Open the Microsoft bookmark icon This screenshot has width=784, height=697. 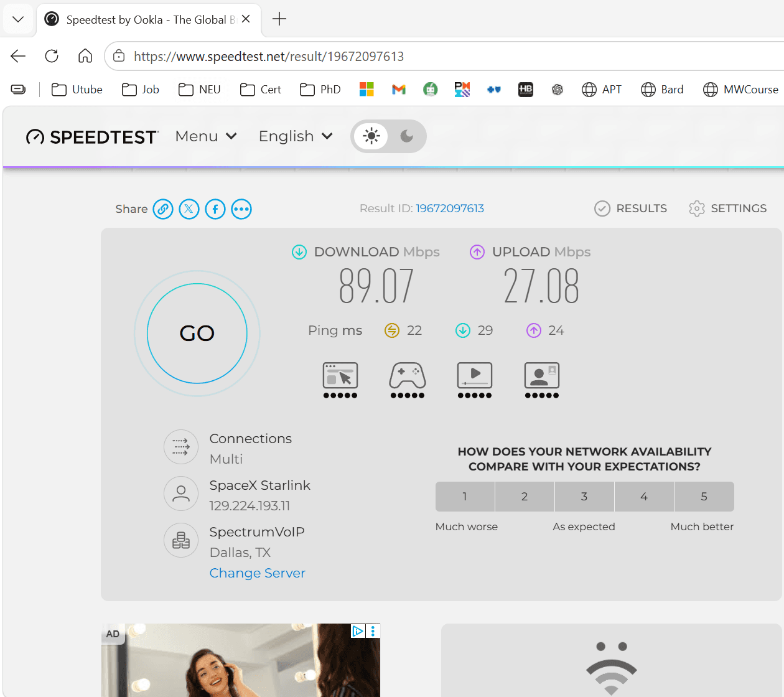point(366,90)
